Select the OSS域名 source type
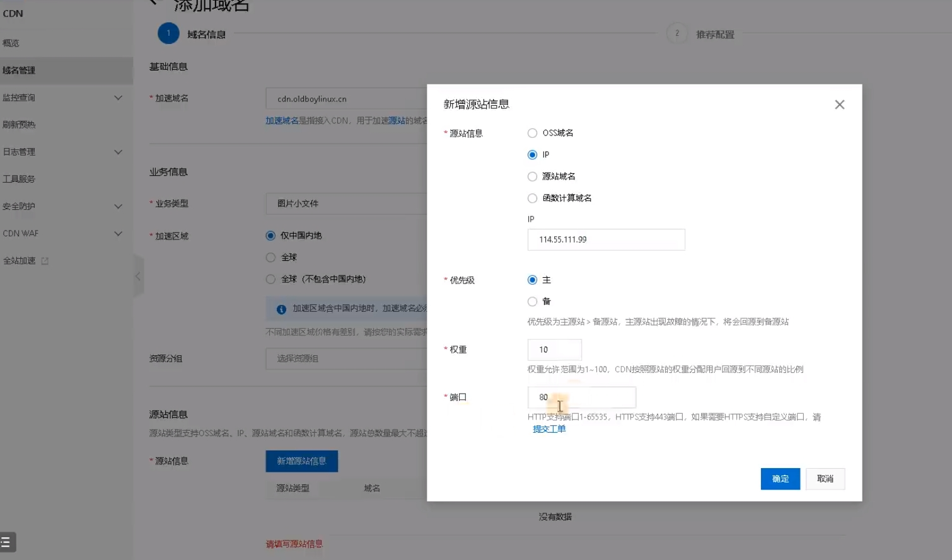Viewport: 952px width, 560px height. coord(531,133)
